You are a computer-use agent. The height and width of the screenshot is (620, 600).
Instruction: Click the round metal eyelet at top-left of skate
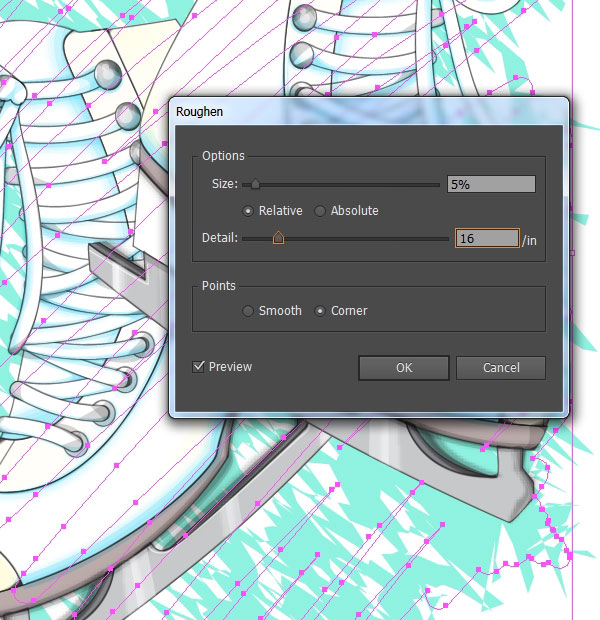(107, 73)
